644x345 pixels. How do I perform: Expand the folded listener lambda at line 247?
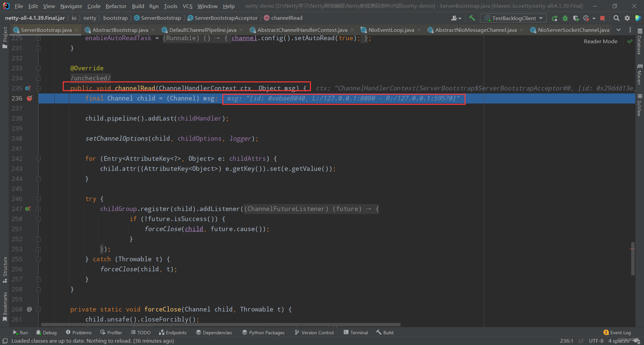(39, 209)
